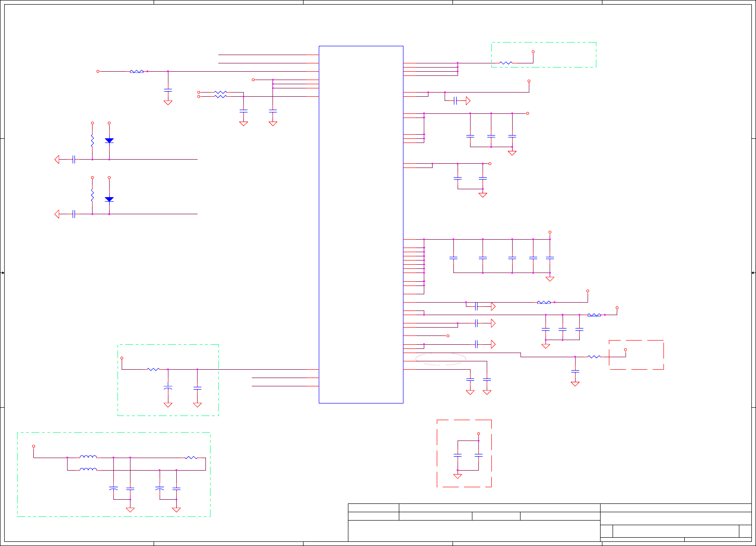Select the lower filled diode symbol
The image size is (756, 546).
click(109, 199)
